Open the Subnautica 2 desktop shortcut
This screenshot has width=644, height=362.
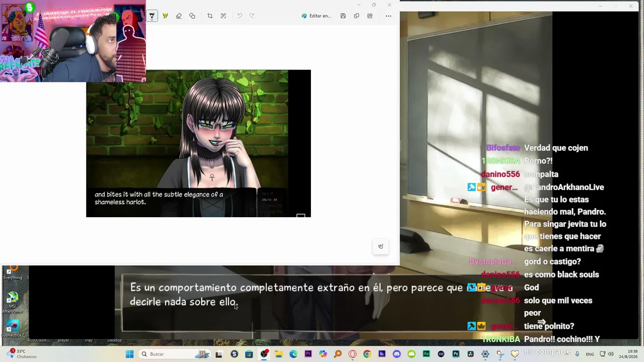click(13, 329)
